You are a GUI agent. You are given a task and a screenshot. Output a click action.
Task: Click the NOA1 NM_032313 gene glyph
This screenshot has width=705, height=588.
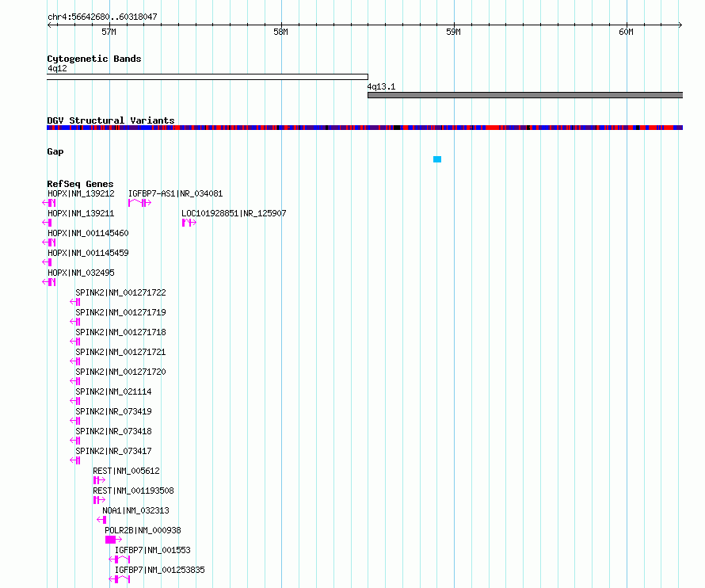click(x=101, y=520)
